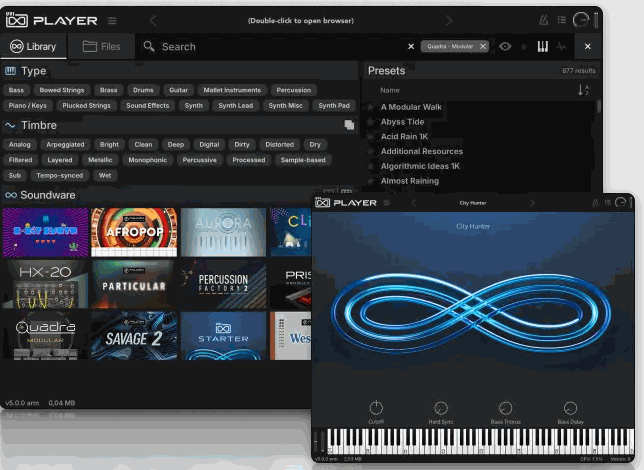The width and height of the screenshot is (644, 470).
Task: Open the Savage 2 soundware thumbnail
Action: click(x=134, y=336)
